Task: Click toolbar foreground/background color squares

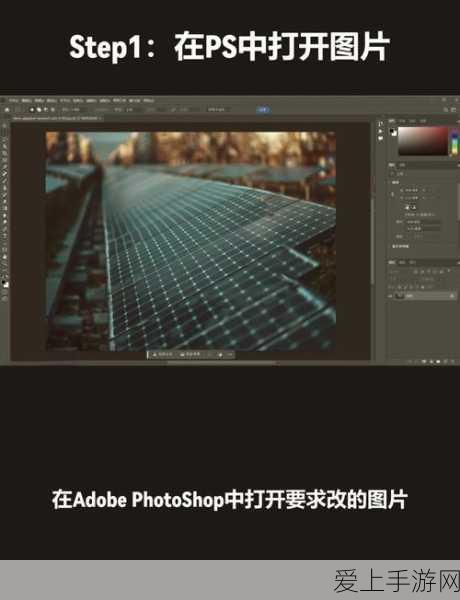Action: click(5, 284)
